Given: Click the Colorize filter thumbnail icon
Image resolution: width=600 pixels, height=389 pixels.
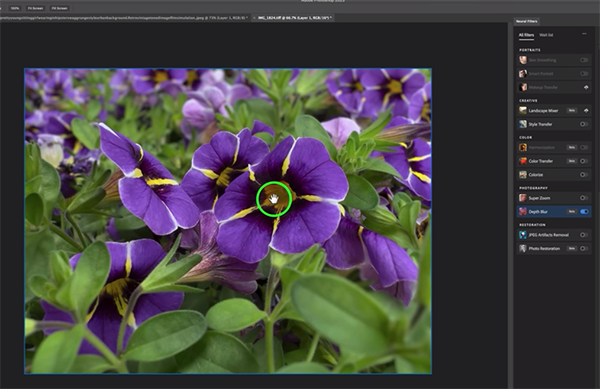Looking at the screenshot, I should [523, 175].
